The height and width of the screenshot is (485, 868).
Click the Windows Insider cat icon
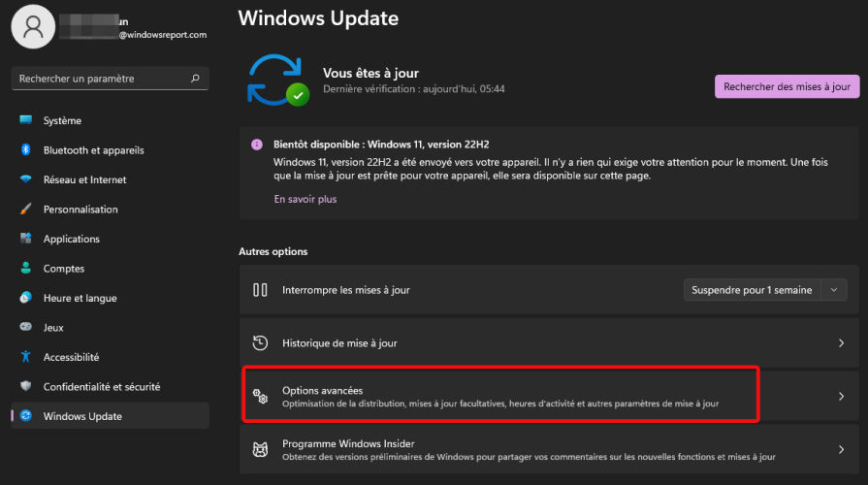coord(260,449)
